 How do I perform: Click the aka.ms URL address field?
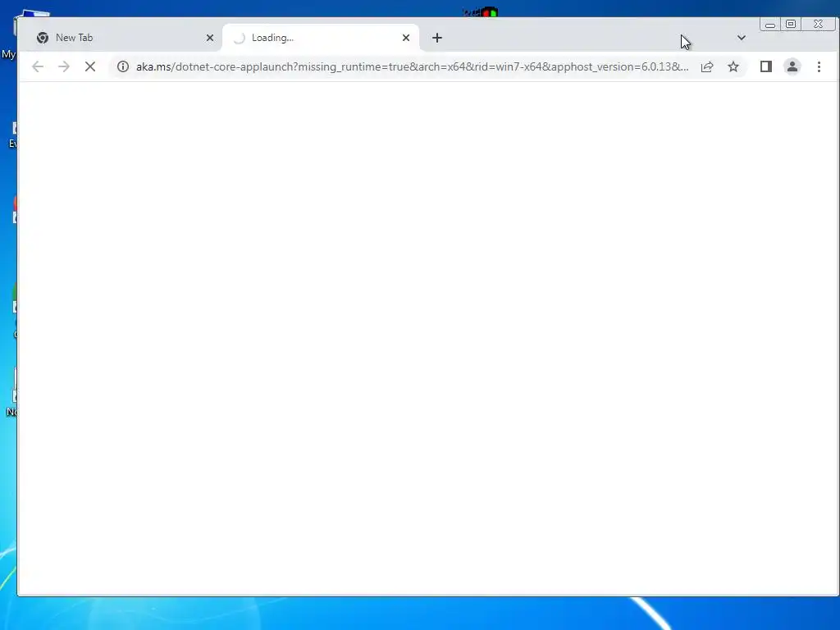coord(413,66)
